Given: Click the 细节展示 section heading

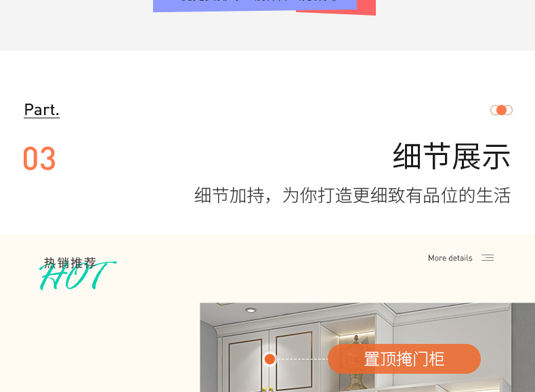Looking at the screenshot, I should [x=452, y=156].
